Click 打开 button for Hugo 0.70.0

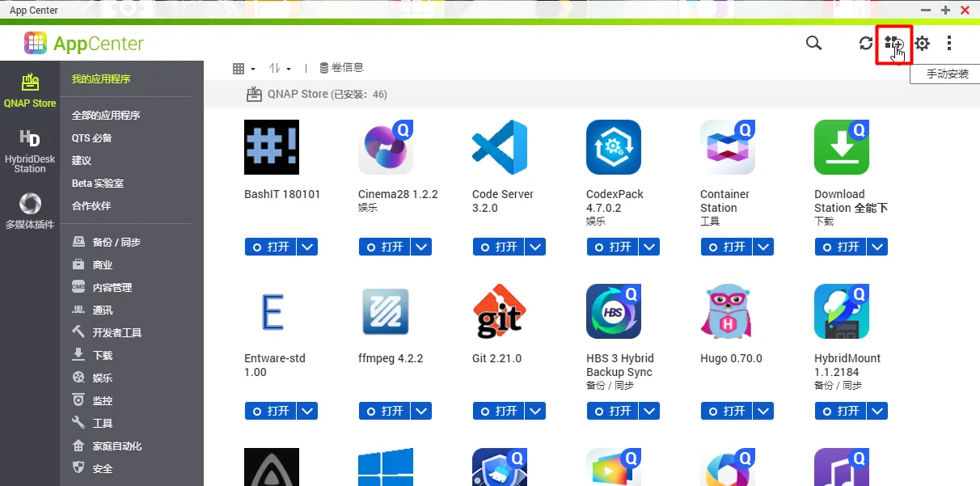coord(725,411)
